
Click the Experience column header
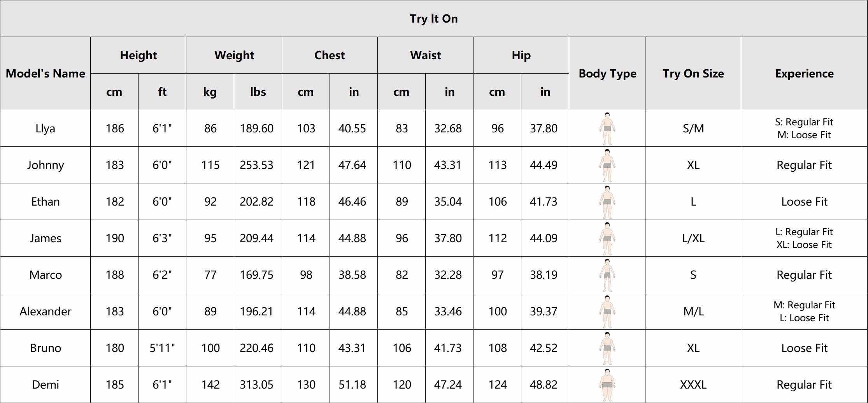(x=804, y=74)
